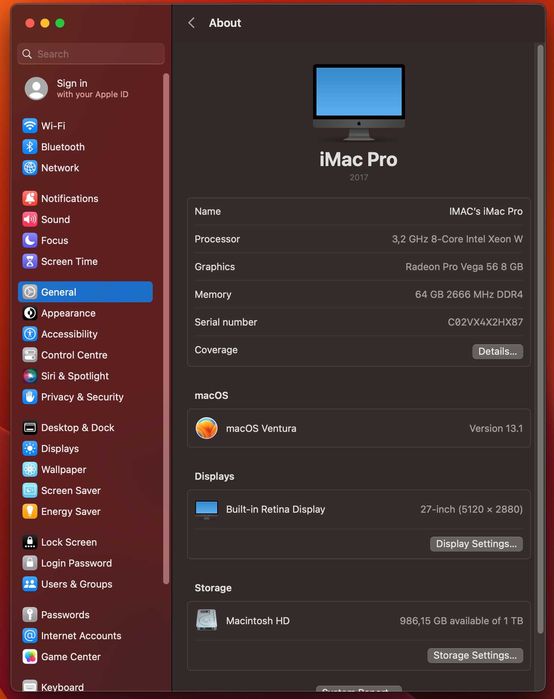Screen dimensions: 554x699
Task: Click "64 GB 2666 MHz DDR4" value
Action: (x=469, y=294)
